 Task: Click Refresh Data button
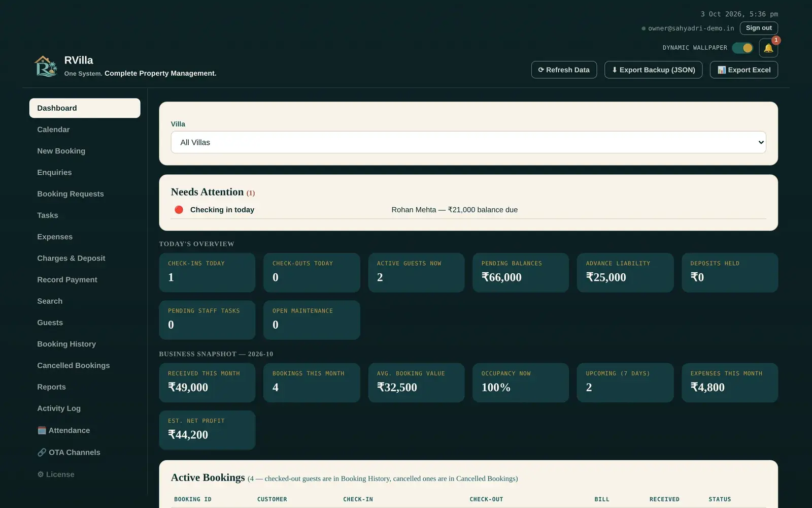(x=564, y=70)
